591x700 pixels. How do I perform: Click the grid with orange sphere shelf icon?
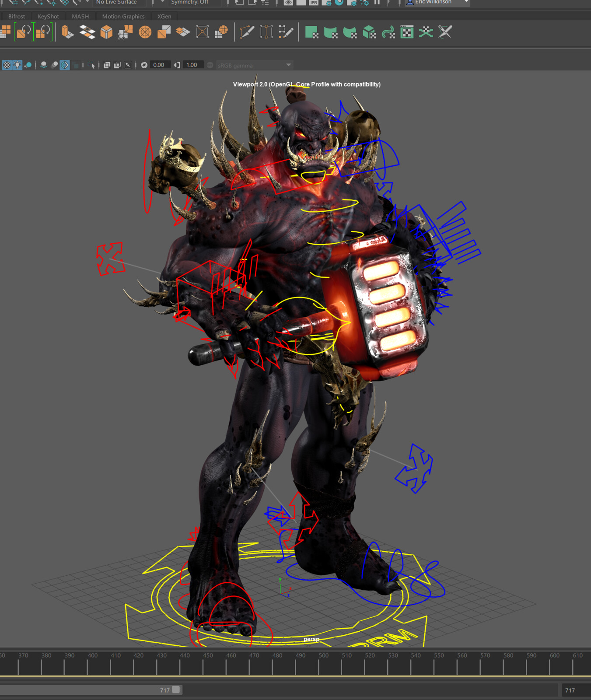pyautogui.click(x=221, y=32)
